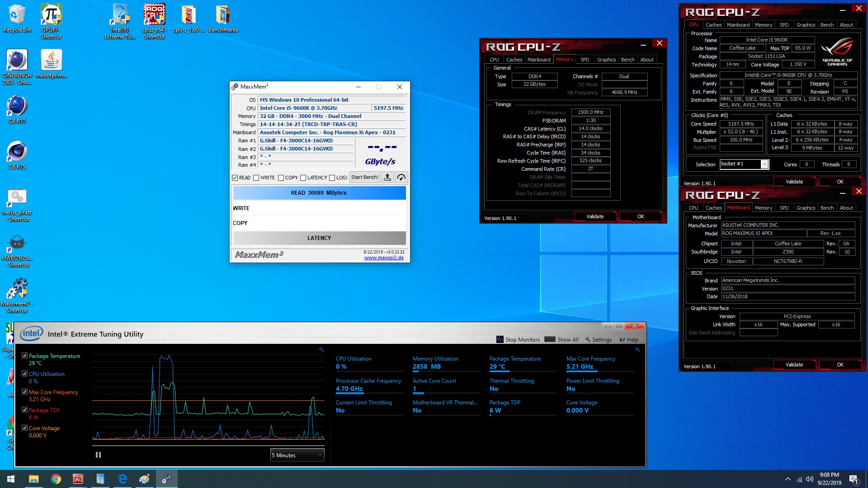
Task: Launch the GPUPI shortcut on the desktop
Action: click(x=51, y=21)
